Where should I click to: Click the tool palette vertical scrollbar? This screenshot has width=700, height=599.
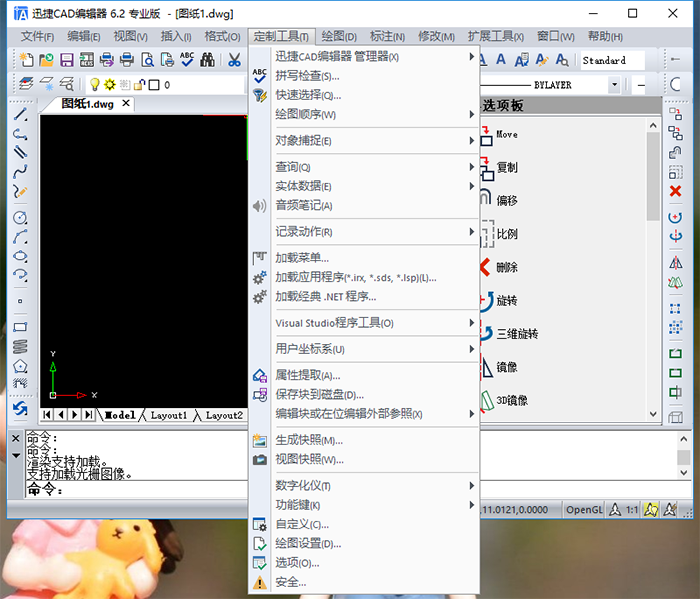653,270
